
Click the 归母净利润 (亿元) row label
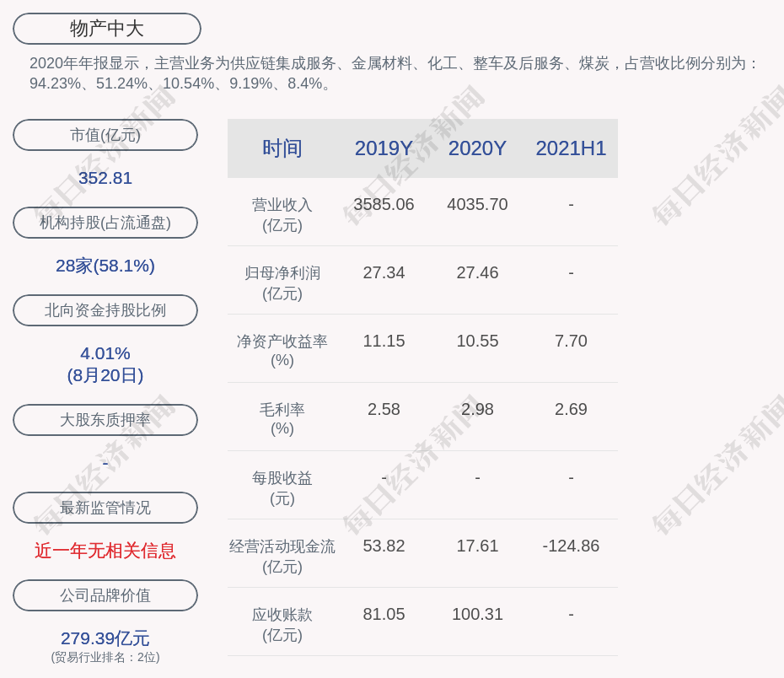[282, 283]
